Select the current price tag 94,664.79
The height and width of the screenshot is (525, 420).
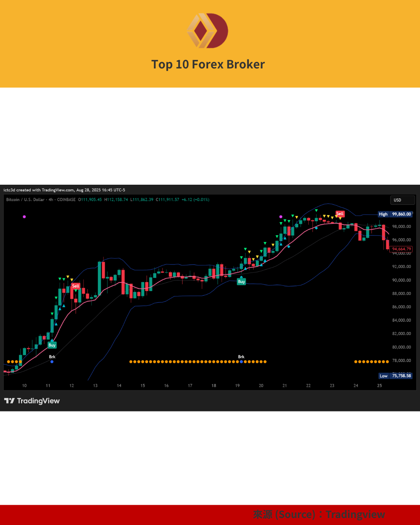[401, 249]
